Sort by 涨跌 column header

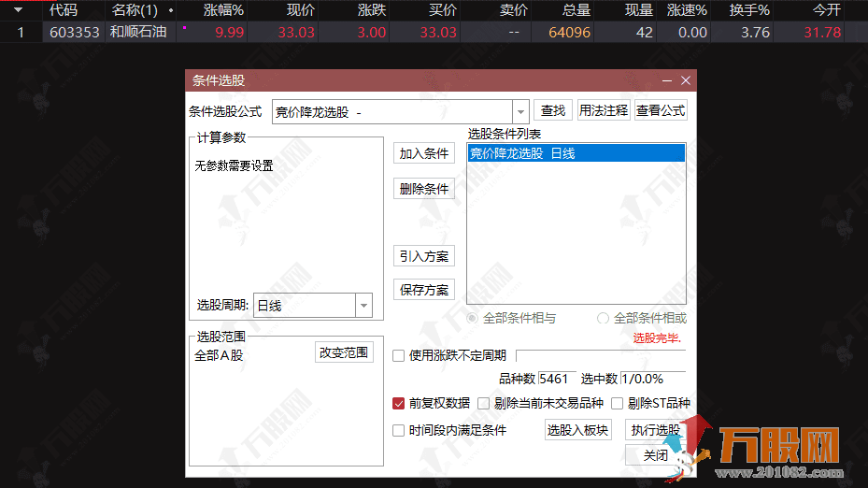[x=372, y=10]
